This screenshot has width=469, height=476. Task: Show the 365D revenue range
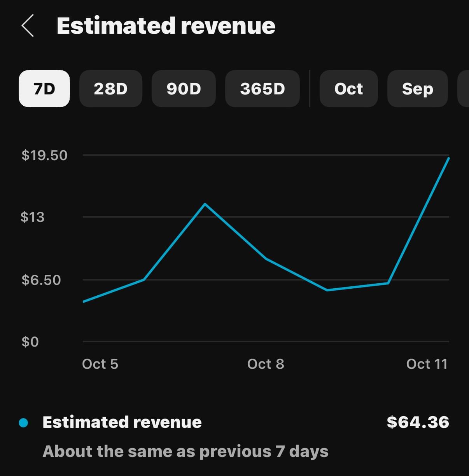coord(262,89)
